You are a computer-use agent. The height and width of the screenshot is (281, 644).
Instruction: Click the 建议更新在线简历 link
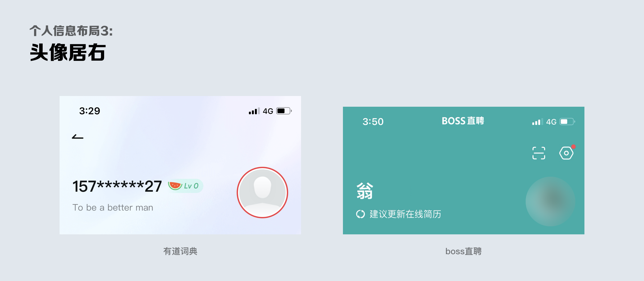pyautogui.click(x=405, y=214)
